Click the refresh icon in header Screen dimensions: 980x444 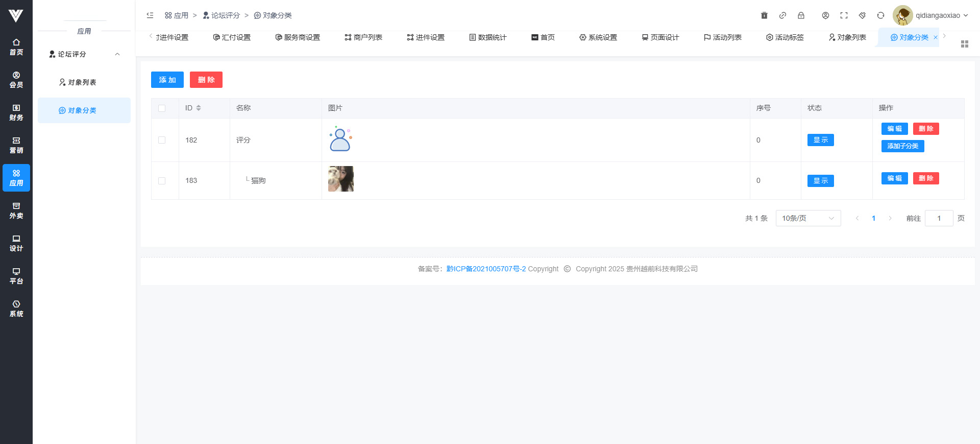(880, 15)
